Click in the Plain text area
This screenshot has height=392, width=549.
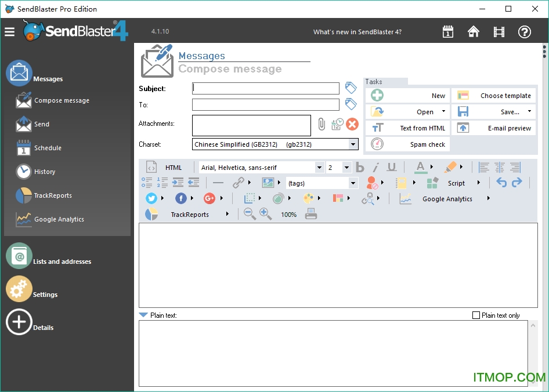pyautogui.click(x=333, y=353)
